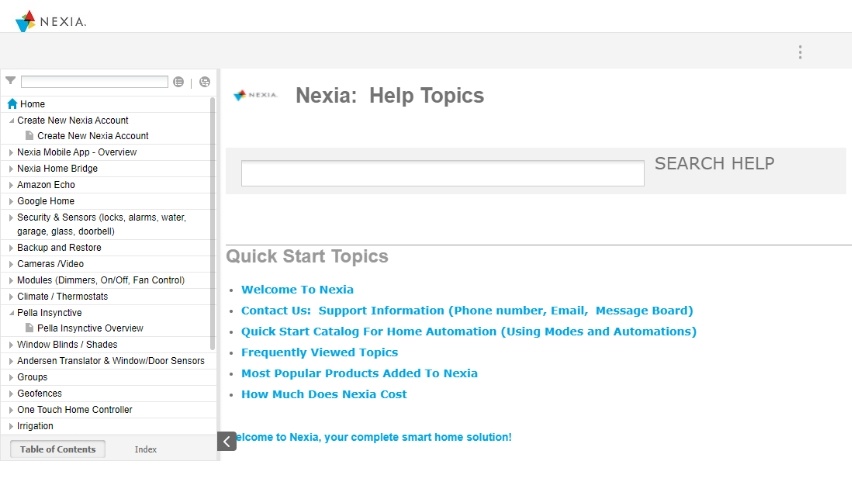Select the Table of Contents tab
852x483 pixels.
pyautogui.click(x=58, y=449)
